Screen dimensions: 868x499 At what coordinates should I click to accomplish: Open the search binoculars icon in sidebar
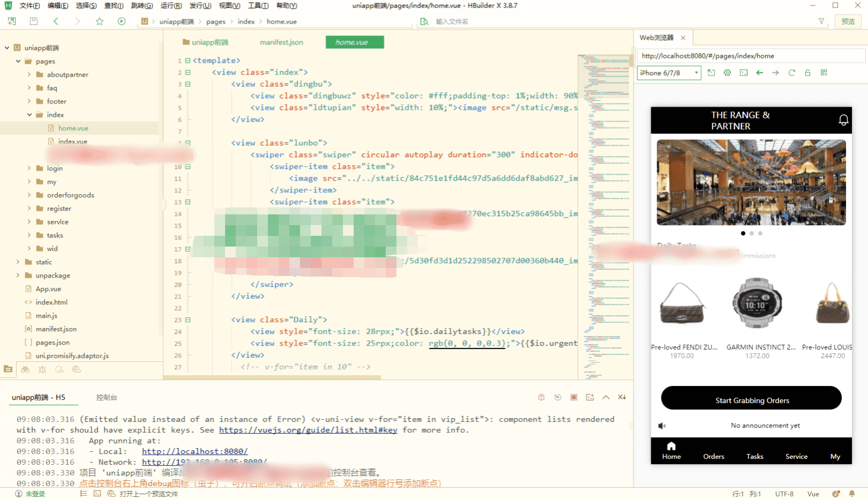(25, 369)
